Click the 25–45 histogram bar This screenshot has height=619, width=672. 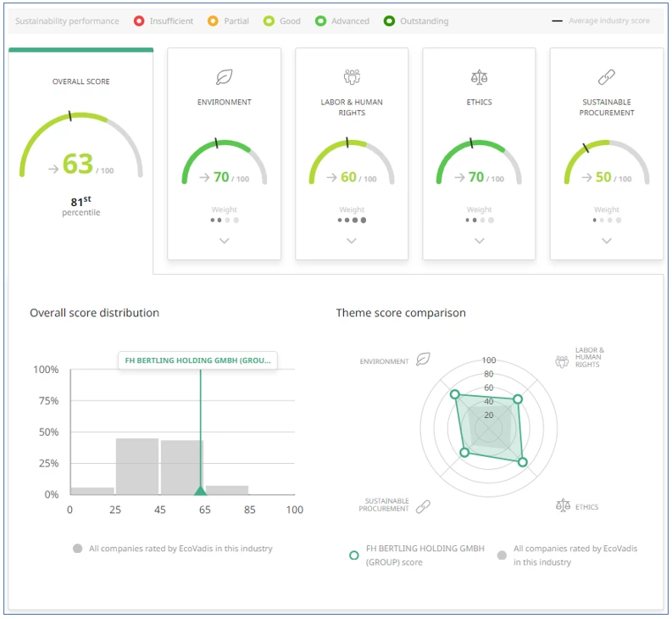pos(137,466)
